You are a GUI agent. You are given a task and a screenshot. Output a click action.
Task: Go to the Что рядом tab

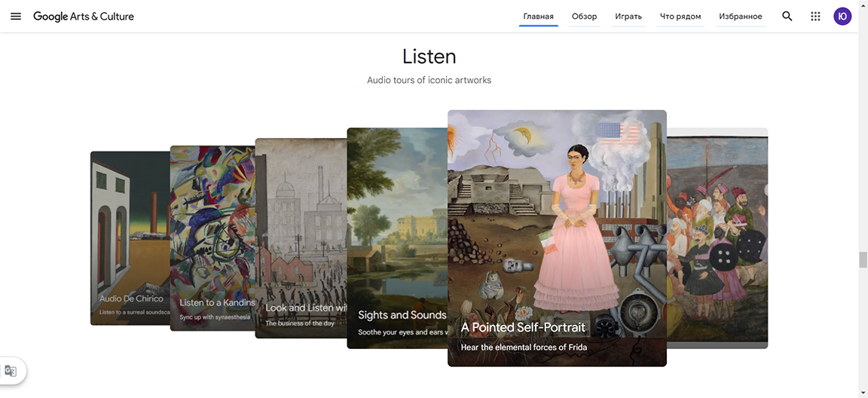[x=680, y=17]
